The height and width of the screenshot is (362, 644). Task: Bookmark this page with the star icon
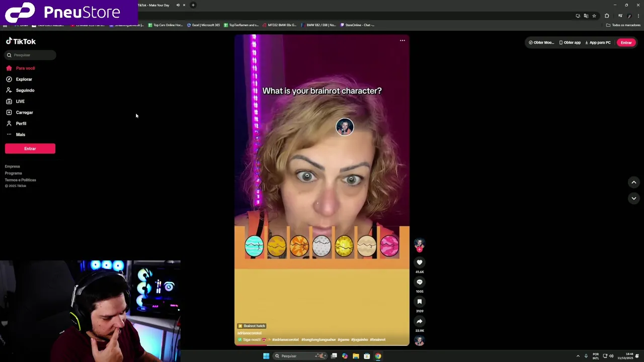coord(594,16)
